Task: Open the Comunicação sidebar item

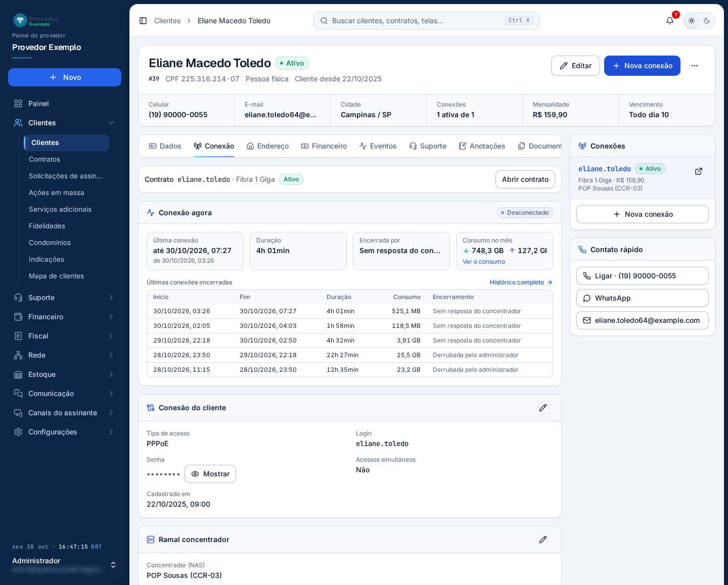Action: coord(65,394)
